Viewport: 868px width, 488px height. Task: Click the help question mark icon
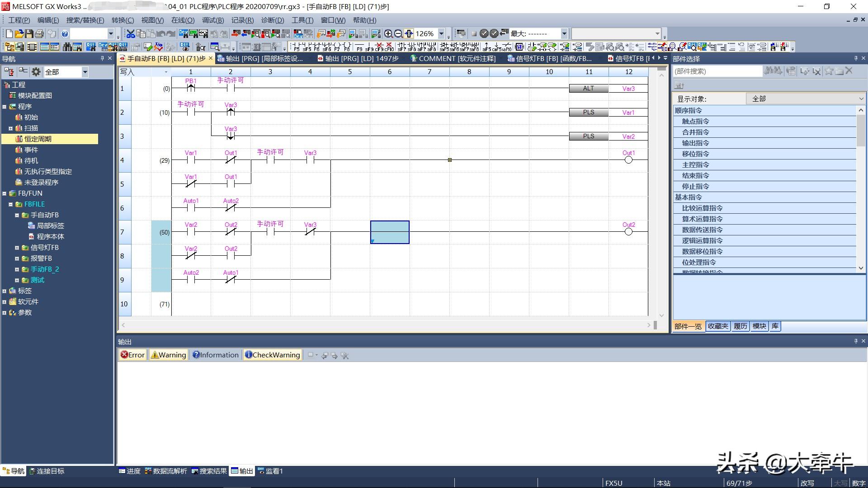(x=65, y=33)
